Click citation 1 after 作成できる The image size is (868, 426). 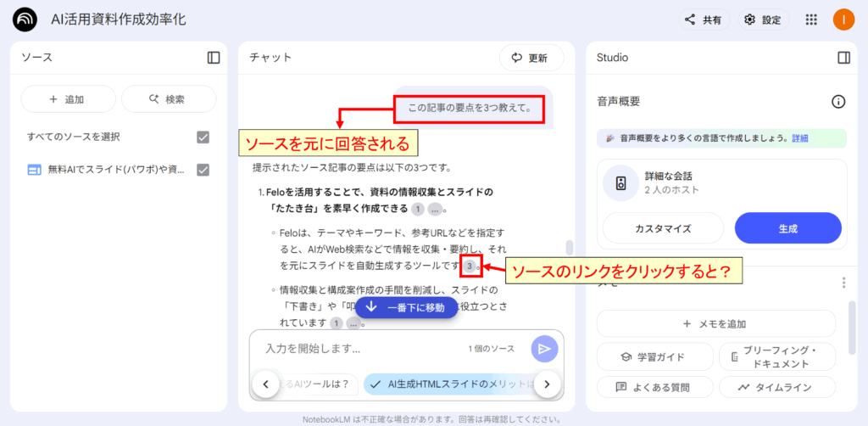click(x=418, y=209)
